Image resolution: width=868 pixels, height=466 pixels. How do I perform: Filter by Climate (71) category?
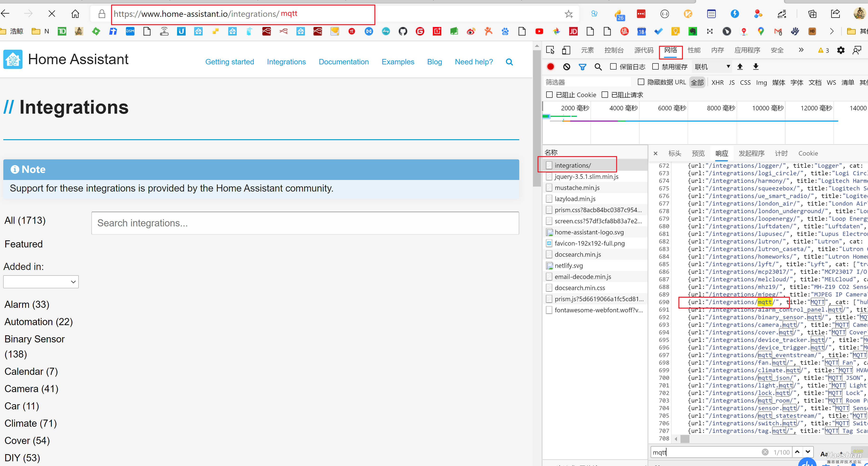pyautogui.click(x=31, y=424)
